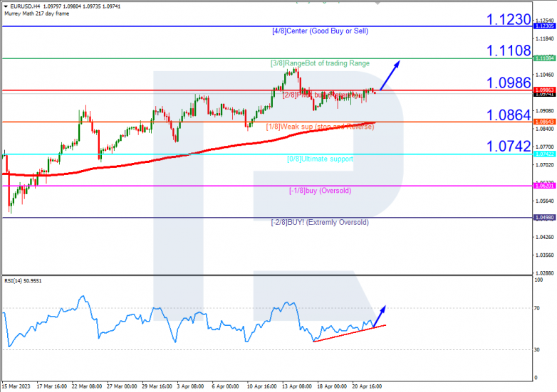Click the 1.10460 price axis value
This screenshot has width=557, height=392.
click(x=545, y=75)
